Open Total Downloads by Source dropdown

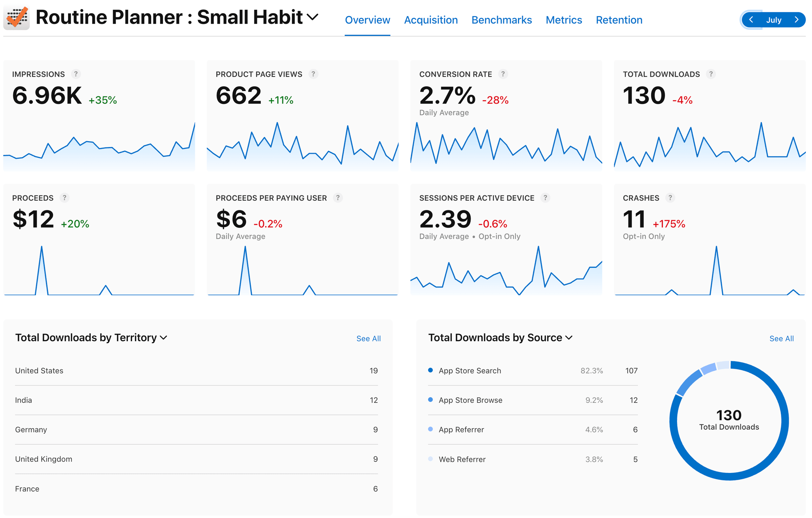click(x=569, y=338)
